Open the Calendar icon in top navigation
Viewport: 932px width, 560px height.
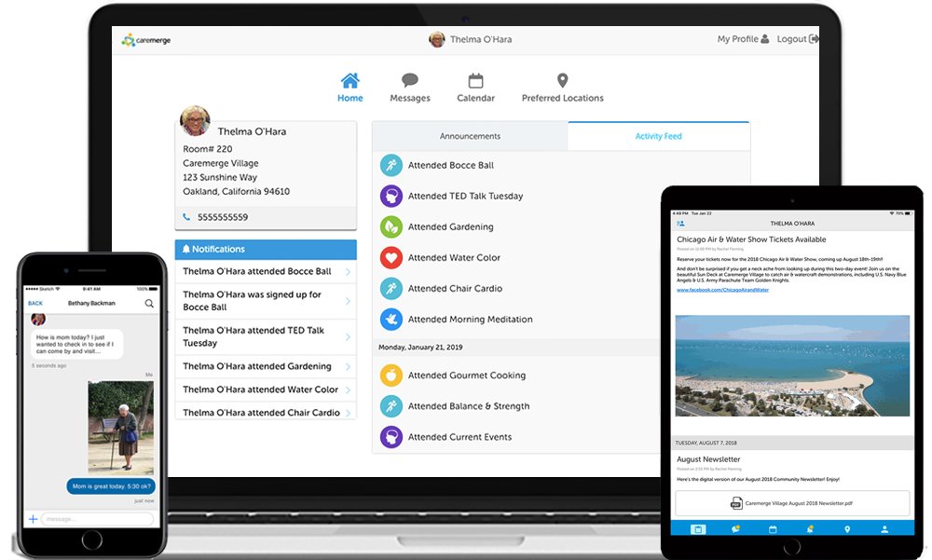pos(476,80)
